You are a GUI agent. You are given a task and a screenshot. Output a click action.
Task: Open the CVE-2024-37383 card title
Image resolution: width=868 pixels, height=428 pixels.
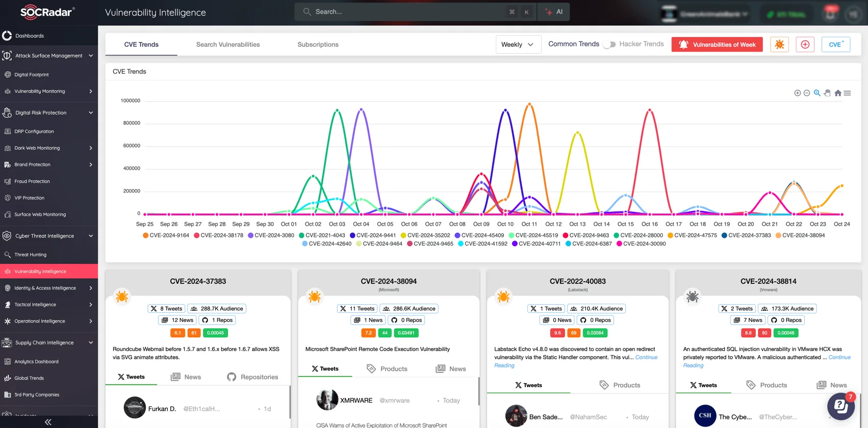[198, 281]
